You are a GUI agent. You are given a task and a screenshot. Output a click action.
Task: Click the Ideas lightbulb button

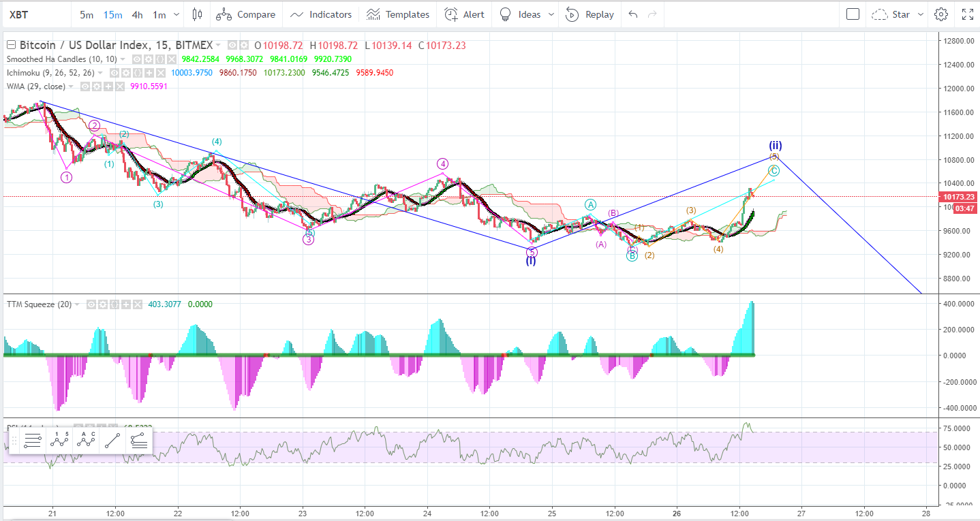[x=520, y=14]
